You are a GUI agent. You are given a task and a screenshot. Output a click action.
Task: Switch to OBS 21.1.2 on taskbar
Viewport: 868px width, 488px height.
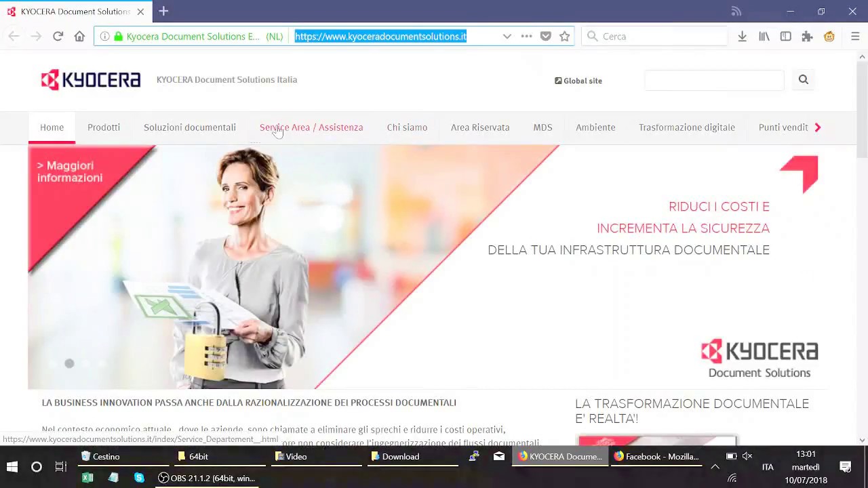207,479
